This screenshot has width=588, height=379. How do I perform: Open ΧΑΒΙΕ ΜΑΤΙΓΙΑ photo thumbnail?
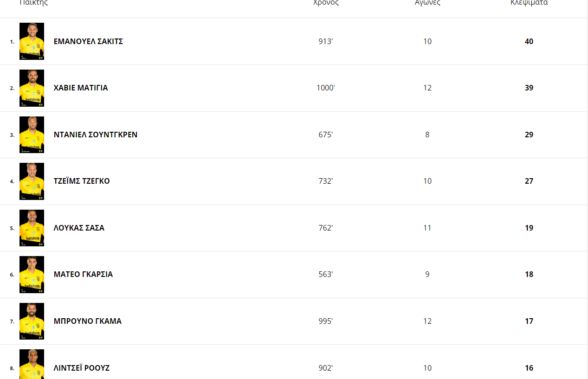coord(32,88)
